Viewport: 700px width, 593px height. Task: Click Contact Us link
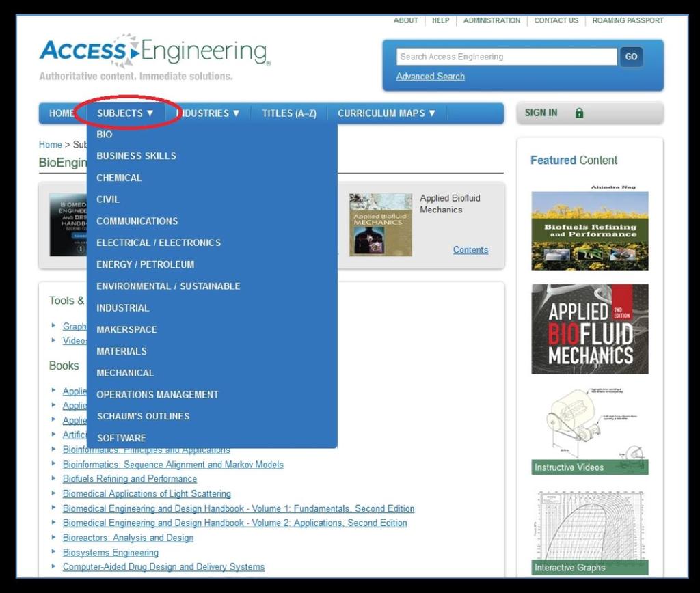pyautogui.click(x=556, y=20)
